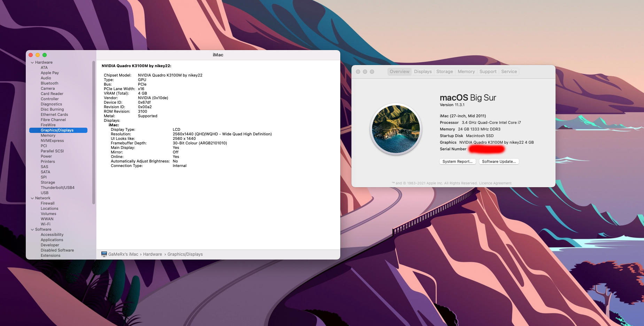
Task: Switch to the Support tab
Action: click(488, 72)
